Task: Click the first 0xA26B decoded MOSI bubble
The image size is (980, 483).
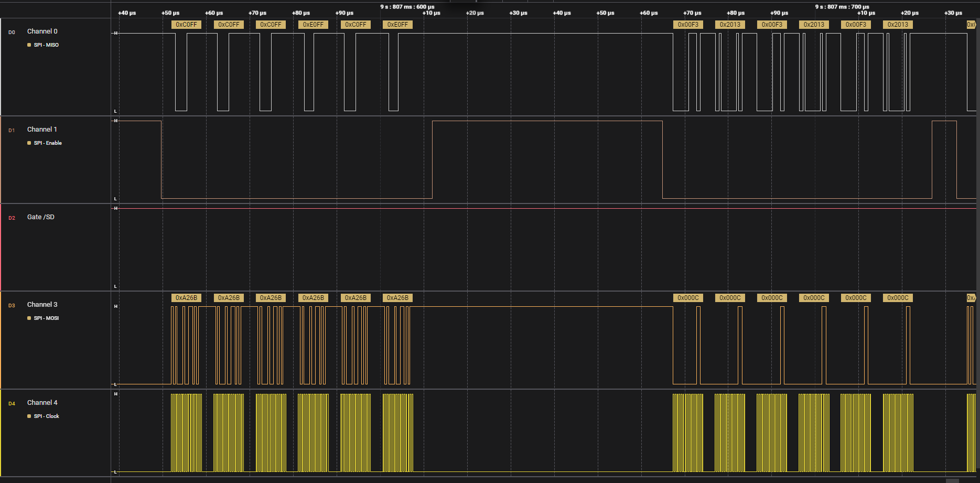Action: pyautogui.click(x=186, y=298)
